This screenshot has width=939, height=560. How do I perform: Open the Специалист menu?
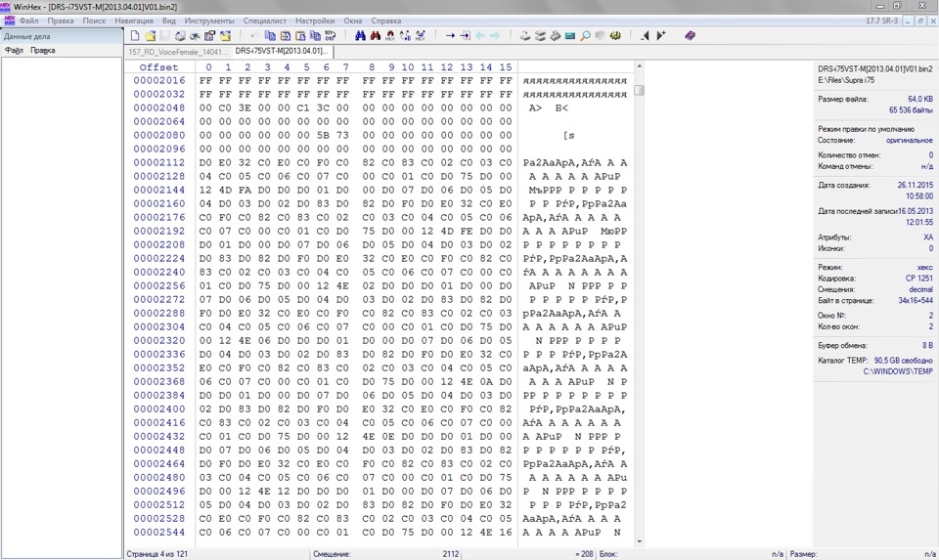tap(265, 21)
